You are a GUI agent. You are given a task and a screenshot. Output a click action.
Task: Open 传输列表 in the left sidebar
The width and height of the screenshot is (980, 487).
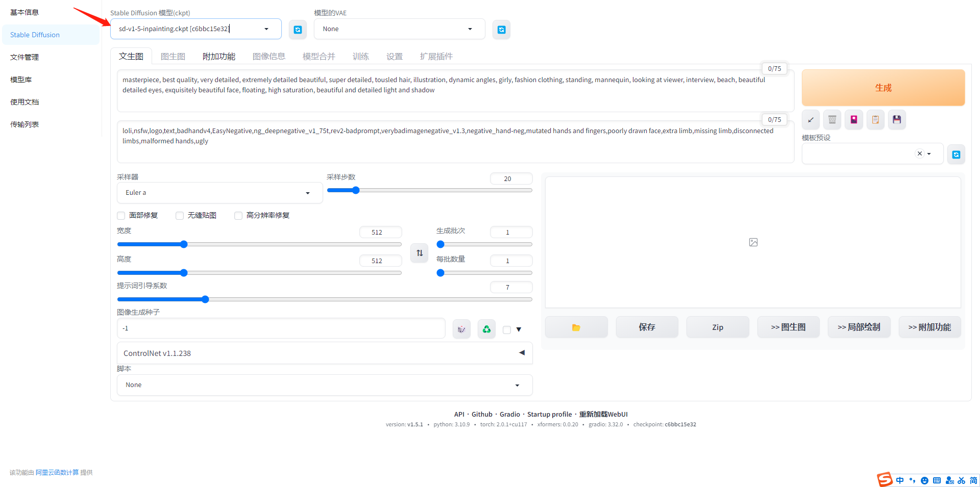51,124
